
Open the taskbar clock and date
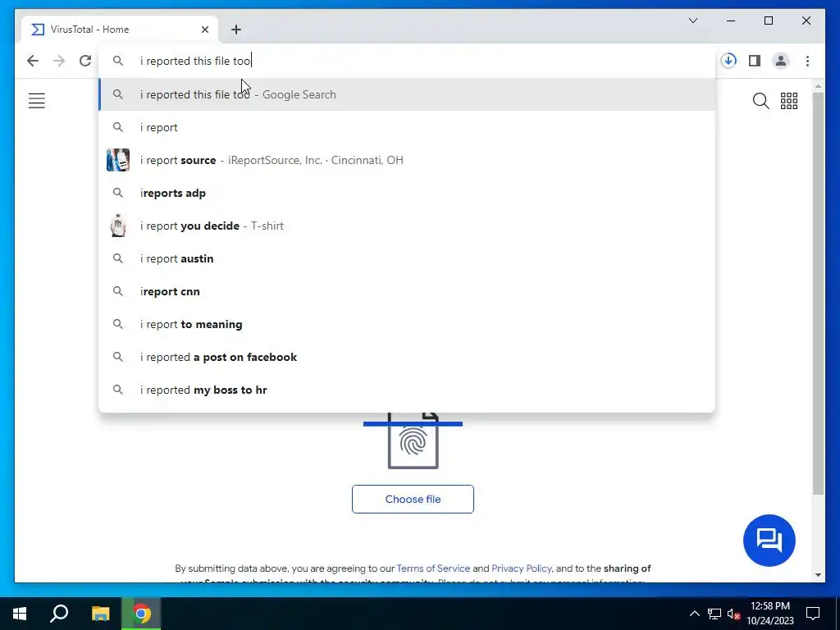[770, 614]
